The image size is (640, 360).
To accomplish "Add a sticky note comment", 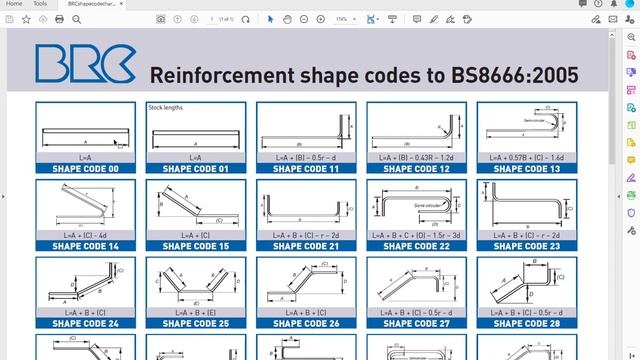I will pyautogui.click(x=417, y=19).
